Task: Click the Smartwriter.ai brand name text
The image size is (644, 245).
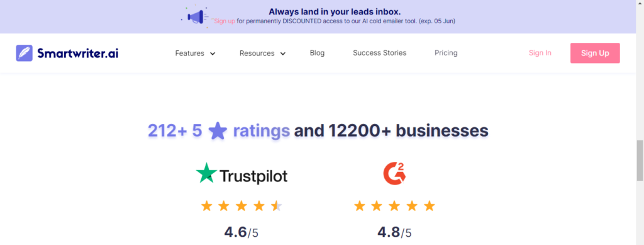Action: [x=77, y=53]
